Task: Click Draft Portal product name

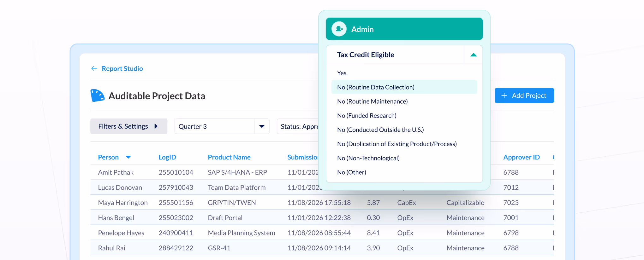Action: [x=225, y=218]
